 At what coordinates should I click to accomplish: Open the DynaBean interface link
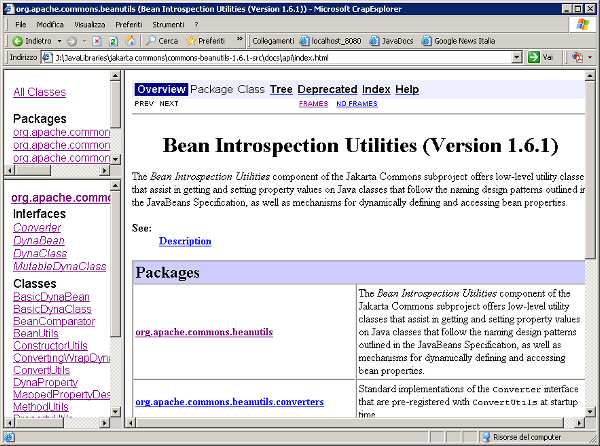[x=39, y=241]
